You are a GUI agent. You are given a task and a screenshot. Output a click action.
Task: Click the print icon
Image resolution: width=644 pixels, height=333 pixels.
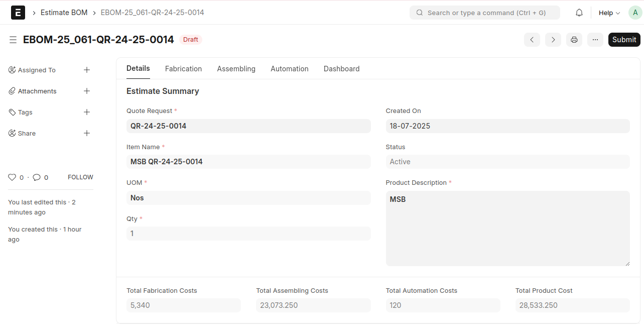574,40
